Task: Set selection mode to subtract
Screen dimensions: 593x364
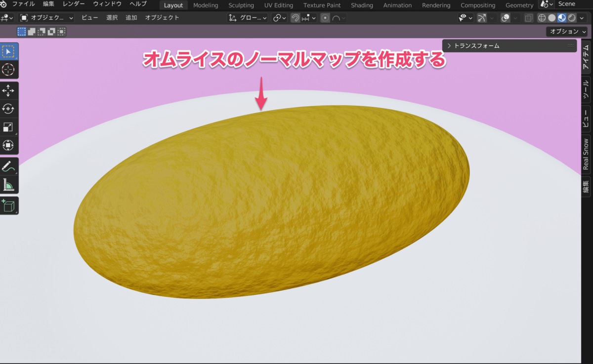Action: (x=42, y=32)
